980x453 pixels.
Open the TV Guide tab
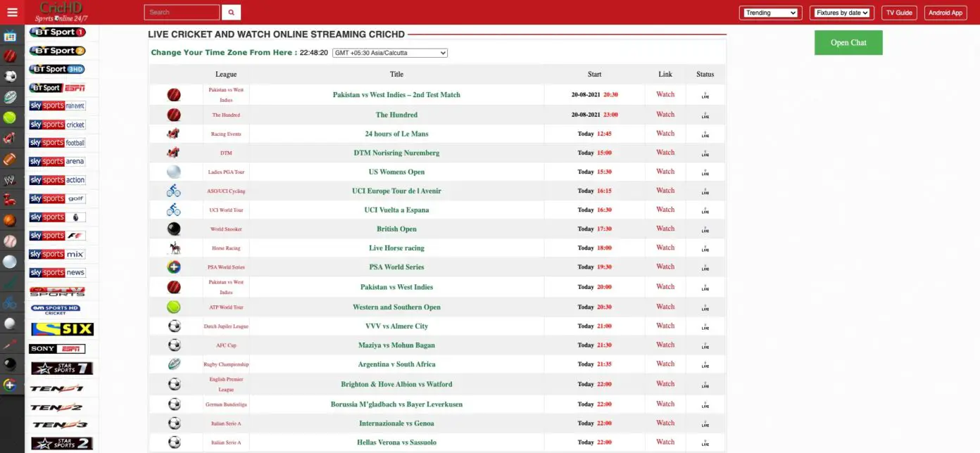click(x=899, y=12)
